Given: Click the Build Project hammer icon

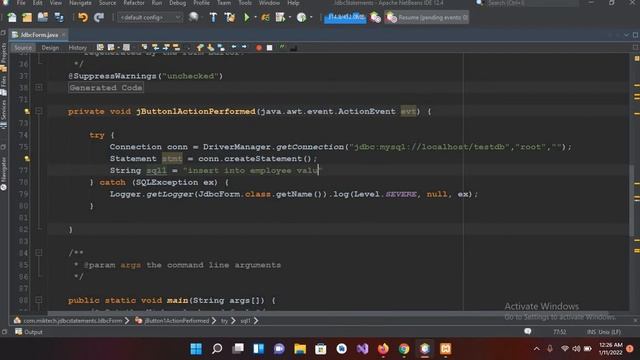Looking at the screenshot, I should [213, 17].
